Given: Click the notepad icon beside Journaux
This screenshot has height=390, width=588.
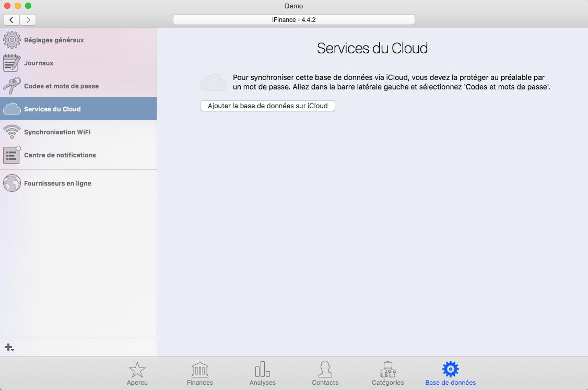Looking at the screenshot, I should pyautogui.click(x=11, y=63).
